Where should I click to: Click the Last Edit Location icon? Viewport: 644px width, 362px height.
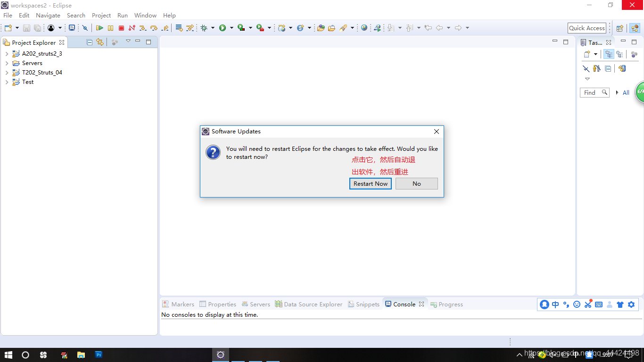pyautogui.click(x=428, y=28)
